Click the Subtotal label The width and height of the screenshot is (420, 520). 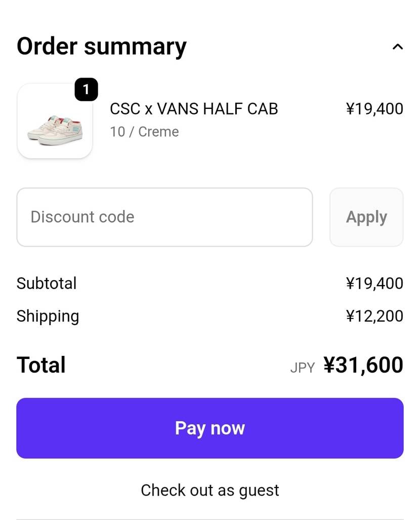pos(47,283)
